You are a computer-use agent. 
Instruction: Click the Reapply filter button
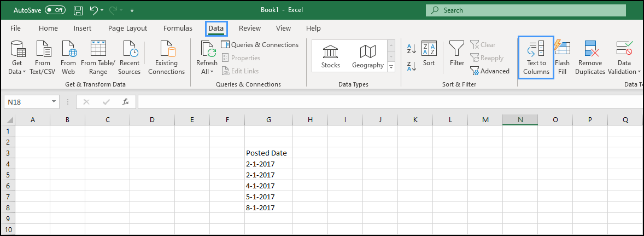(x=487, y=58)
